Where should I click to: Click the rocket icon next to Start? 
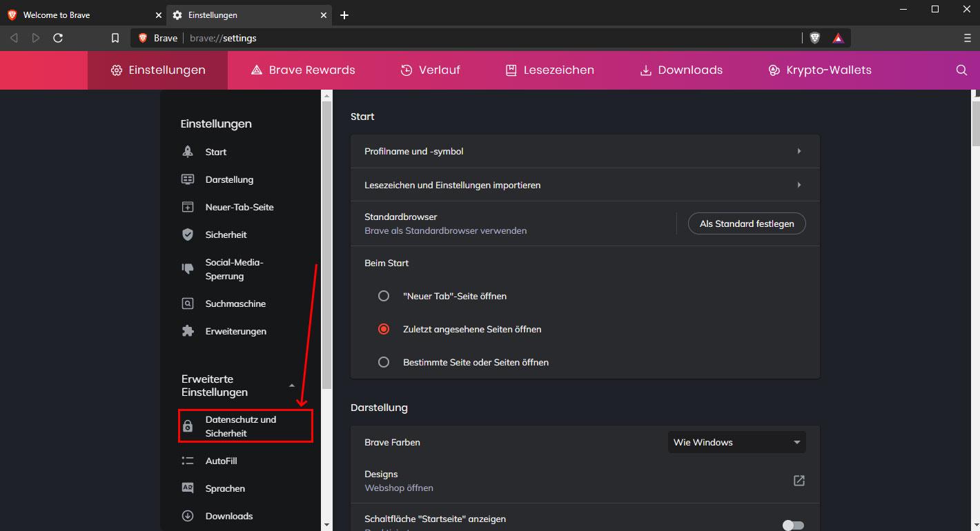(x=187, y=152)
